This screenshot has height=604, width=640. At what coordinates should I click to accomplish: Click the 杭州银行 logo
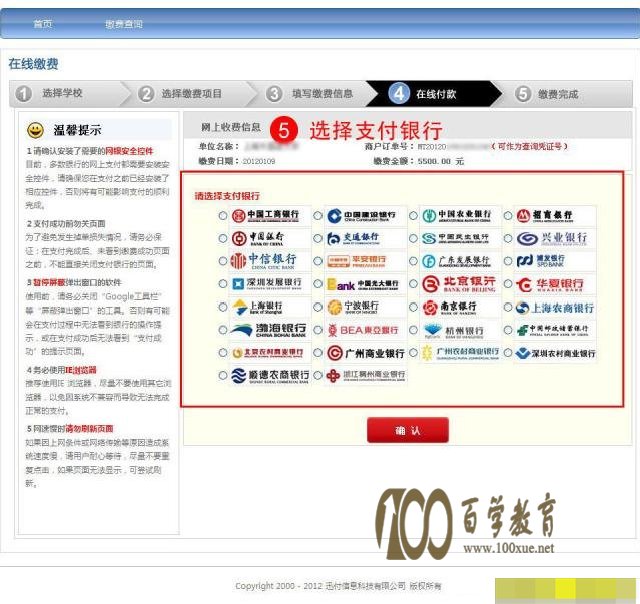(x=460, y=330)
